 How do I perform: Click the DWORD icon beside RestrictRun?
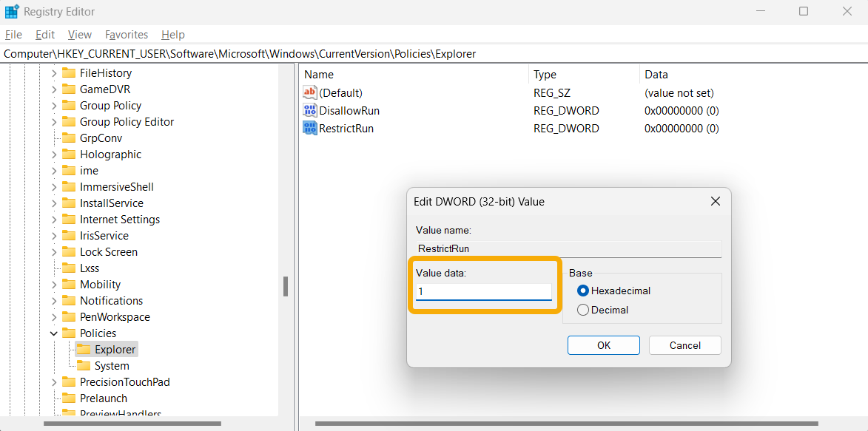click(x=309, y=128)
